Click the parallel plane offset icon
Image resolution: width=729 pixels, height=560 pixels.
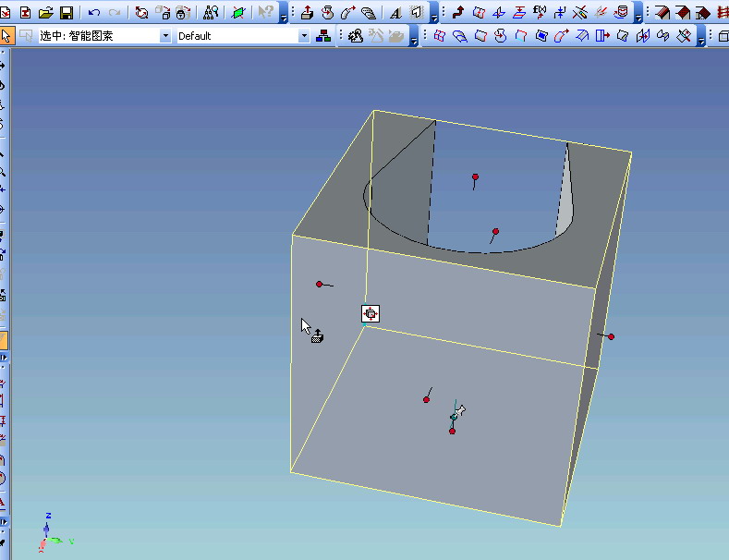[x=519, y=12]
